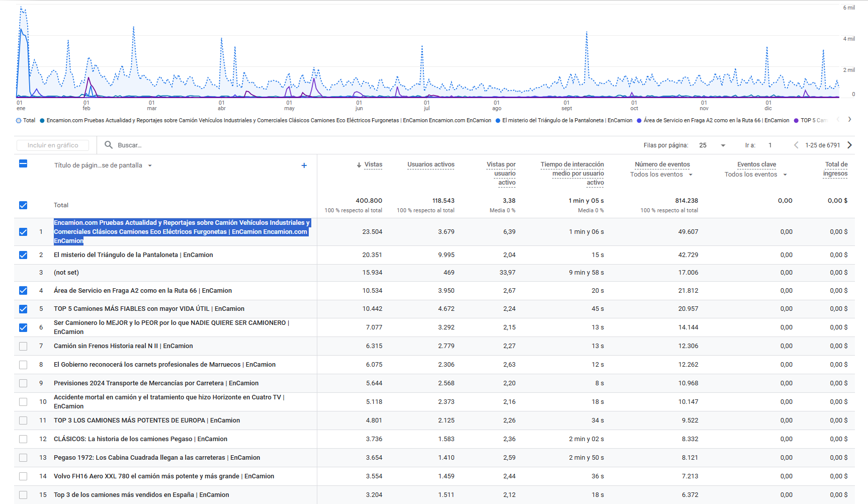Check Accidente mortal en camión row checkbox
Image resolution: width=868 pixels, height=504 pixels.
pos(23,402)
